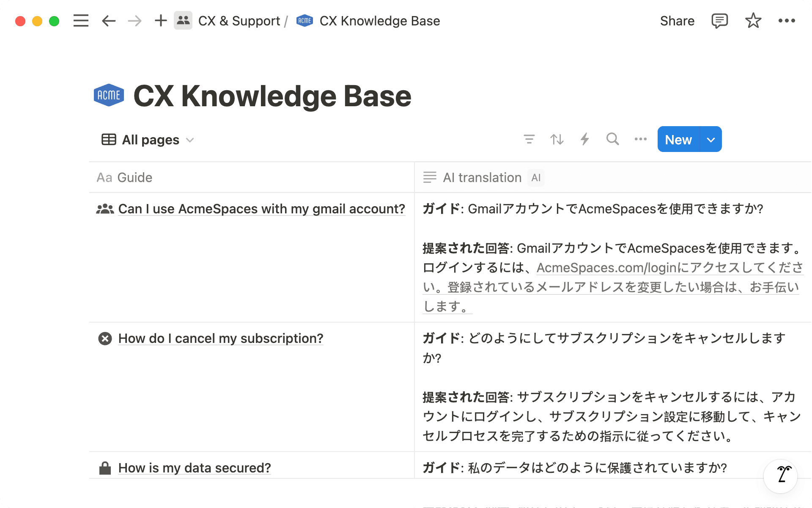
Task: Click the sort arrows icon
Action: [x=557, y=139]
